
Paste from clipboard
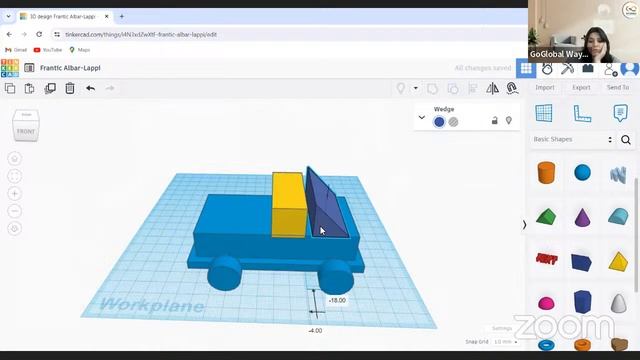pyautogui.click(x=29, y=88)
